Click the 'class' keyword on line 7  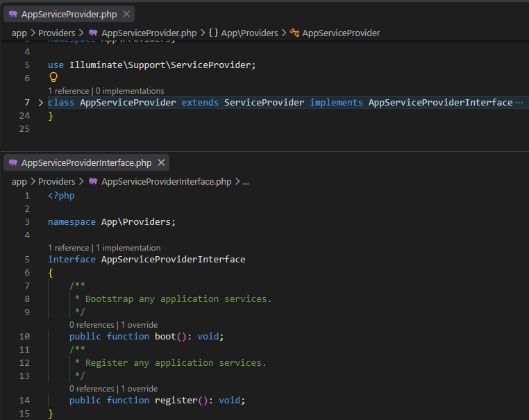pos(61,103)
